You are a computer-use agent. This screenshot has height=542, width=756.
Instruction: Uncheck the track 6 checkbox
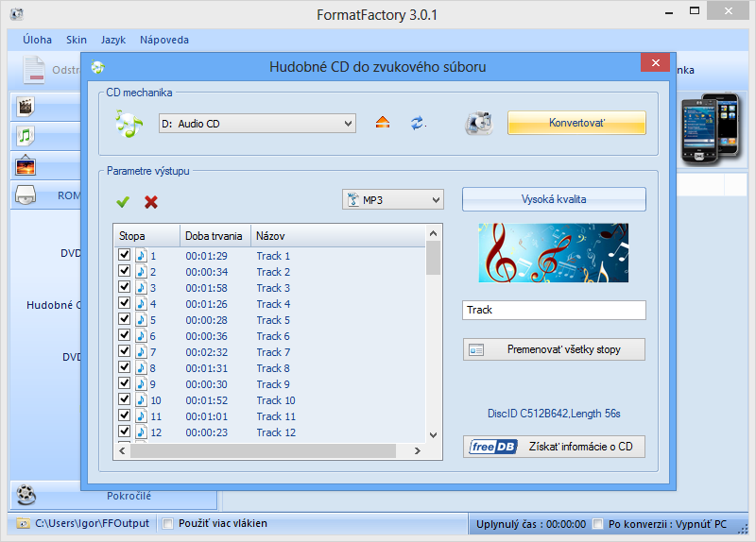[x=125, y=335]
